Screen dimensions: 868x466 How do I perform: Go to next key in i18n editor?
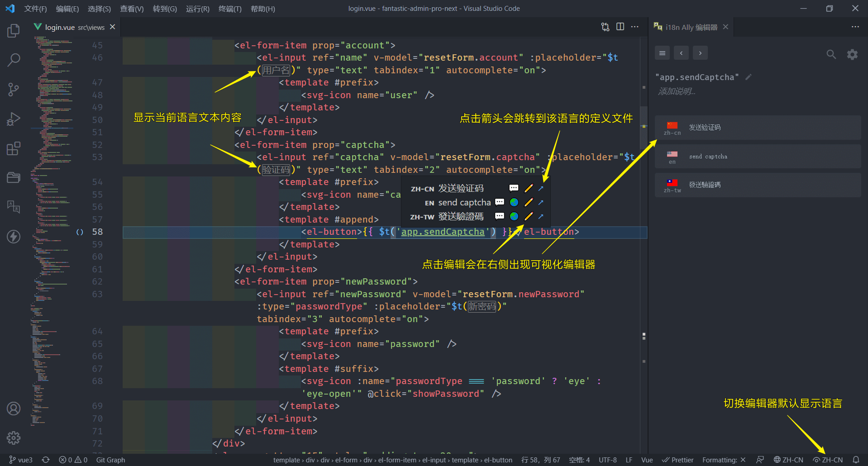700,53
